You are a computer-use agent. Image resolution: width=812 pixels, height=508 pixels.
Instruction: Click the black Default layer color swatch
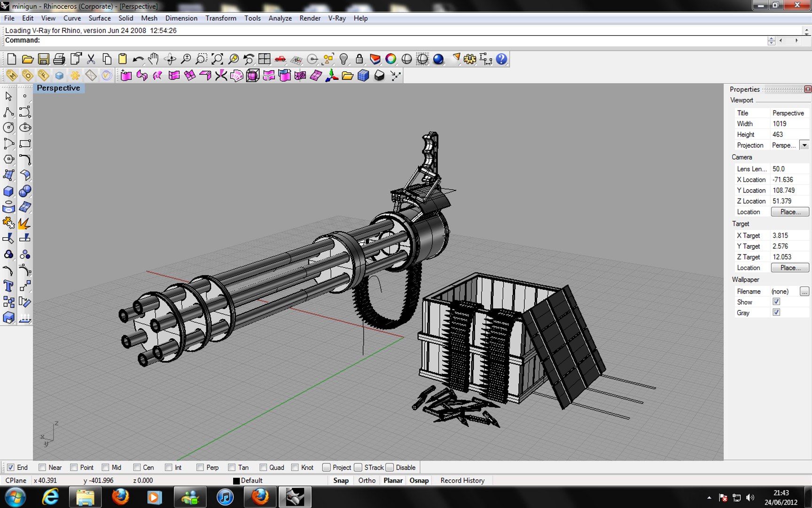236,481
